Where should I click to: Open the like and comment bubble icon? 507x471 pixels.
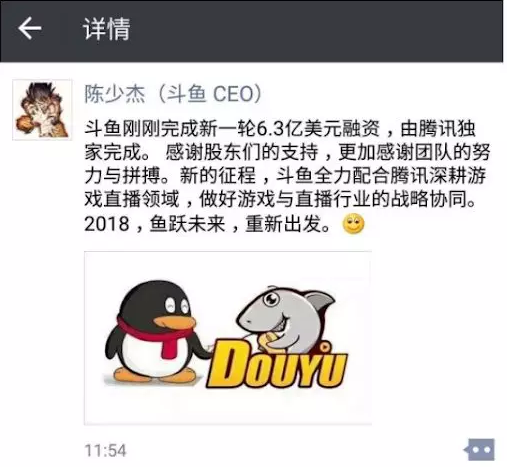tap(479, 450)
